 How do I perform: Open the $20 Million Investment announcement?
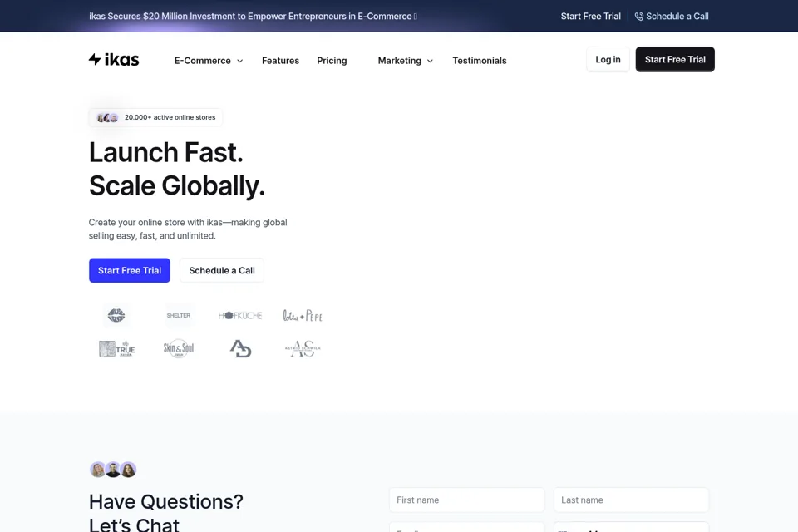point(253,17)
